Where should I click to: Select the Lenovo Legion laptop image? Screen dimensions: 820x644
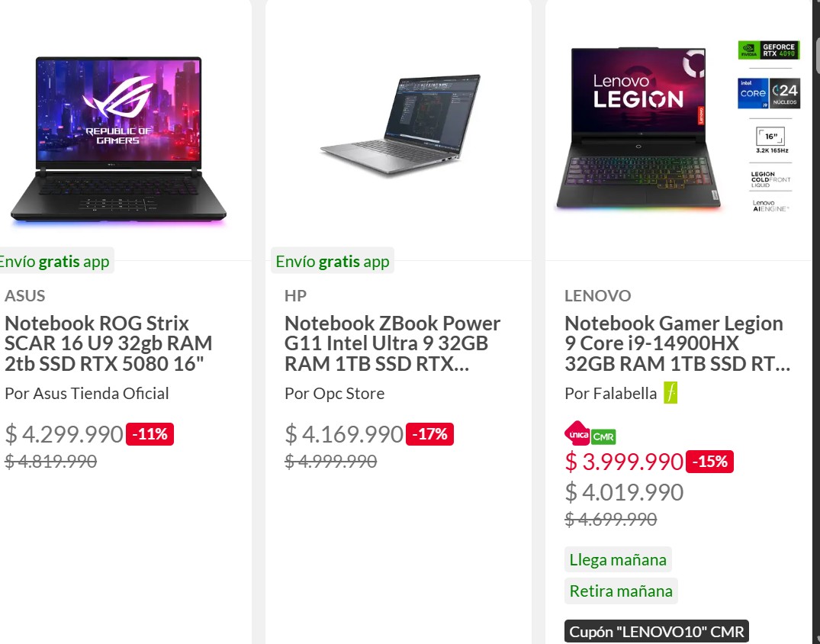639,129
